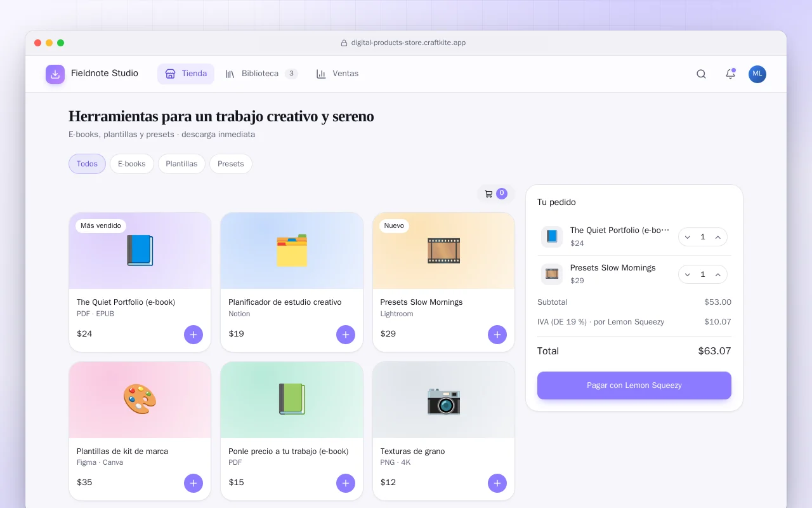812x508 pixels.
Task: Click the Slow Mornings film icon in order
Action: click(x=552, y=274)
